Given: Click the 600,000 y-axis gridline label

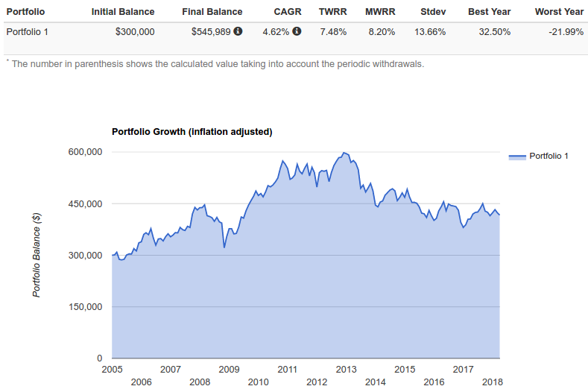Looking at the screenshot, I should (x=85, y=152).
